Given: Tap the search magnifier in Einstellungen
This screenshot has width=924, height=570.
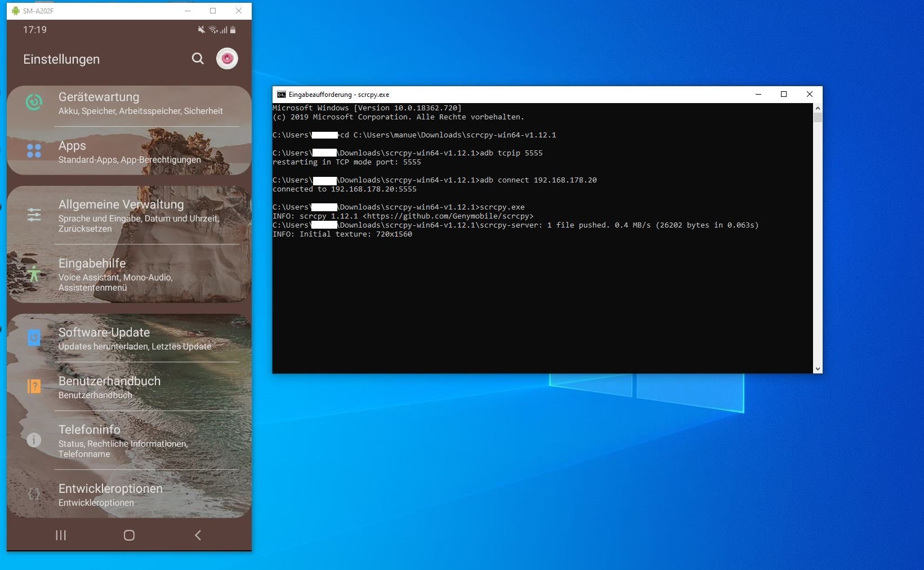Looking at the screenshot, I should [198, 59].
